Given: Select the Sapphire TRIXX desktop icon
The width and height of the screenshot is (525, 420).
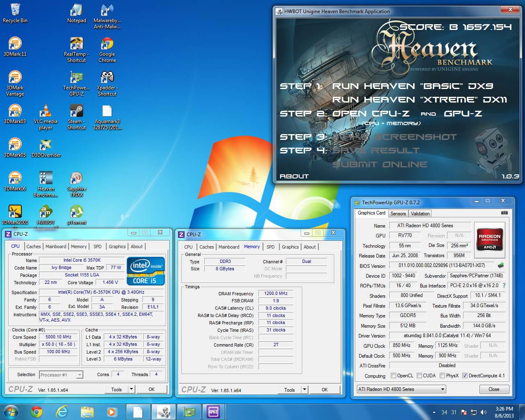Looking at the screenshot, I should (x=77, y=185).
